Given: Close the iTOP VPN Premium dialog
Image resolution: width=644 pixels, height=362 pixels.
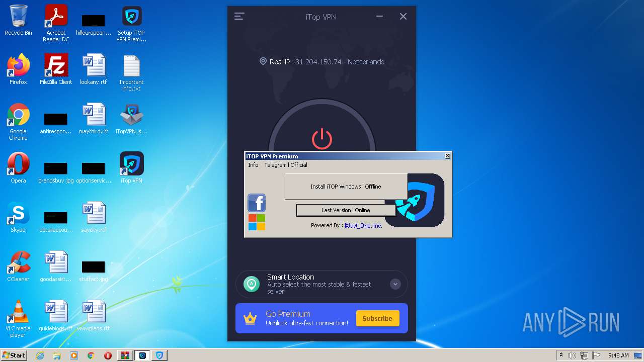Looking at the screenshot, I should [x=447, y=156].
